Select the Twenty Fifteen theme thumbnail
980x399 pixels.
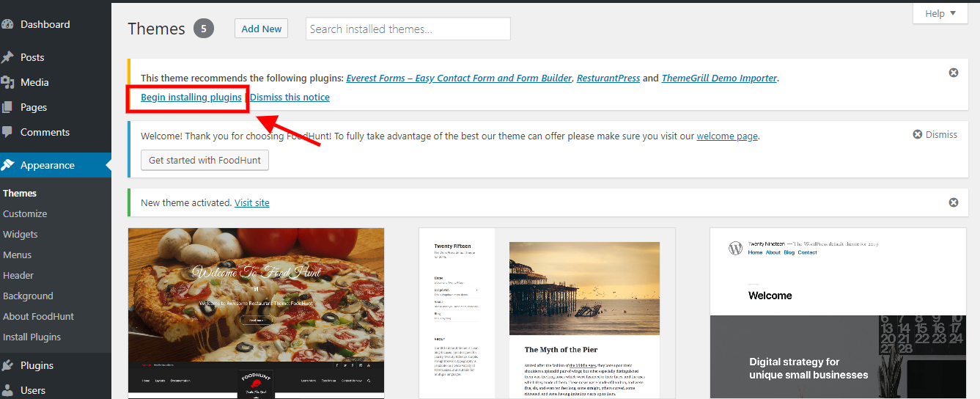547,313
